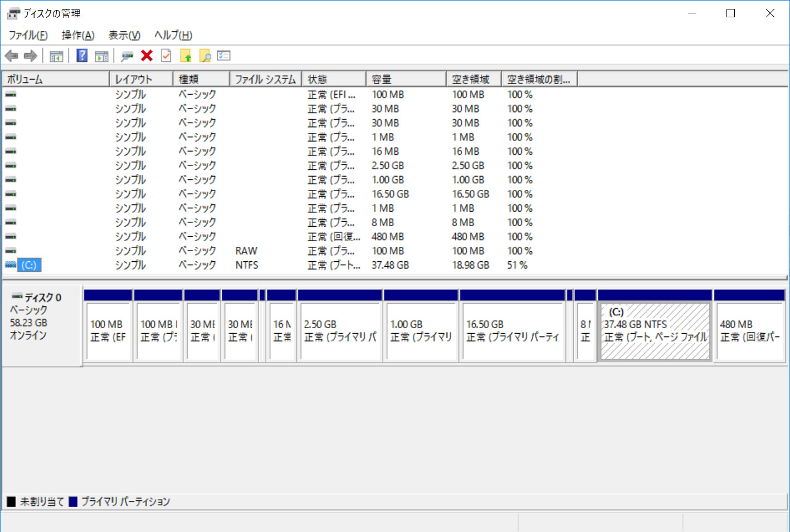790x532 pixels.
Task: Toggle the console tree pane icon
Action: 56,55
